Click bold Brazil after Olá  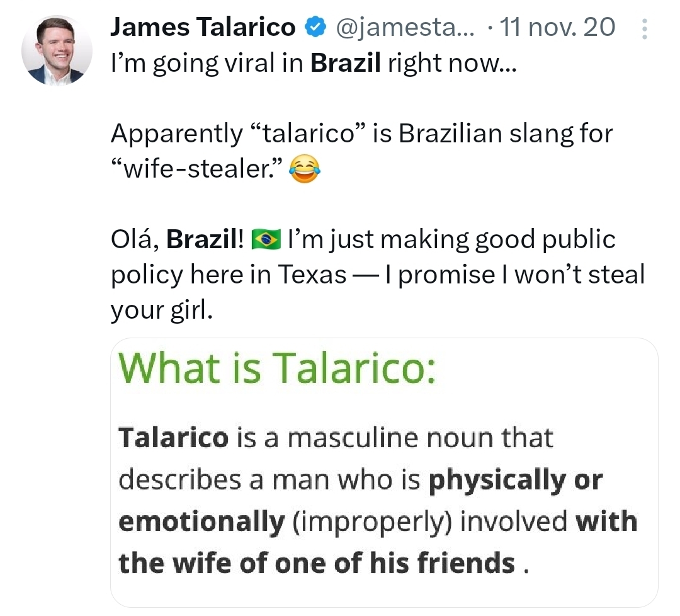[203, 240]
